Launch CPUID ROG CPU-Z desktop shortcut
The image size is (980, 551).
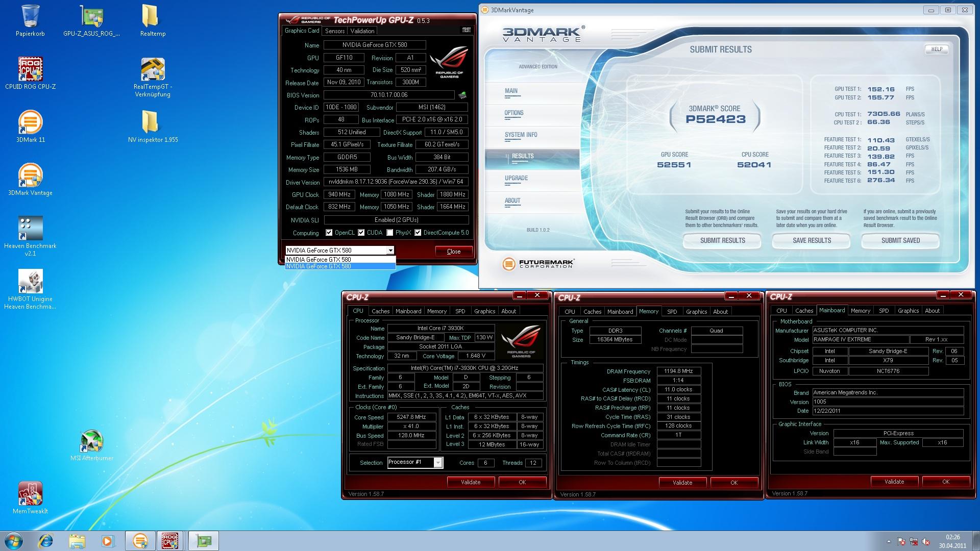pyautogui.click(x=30, y=73)
